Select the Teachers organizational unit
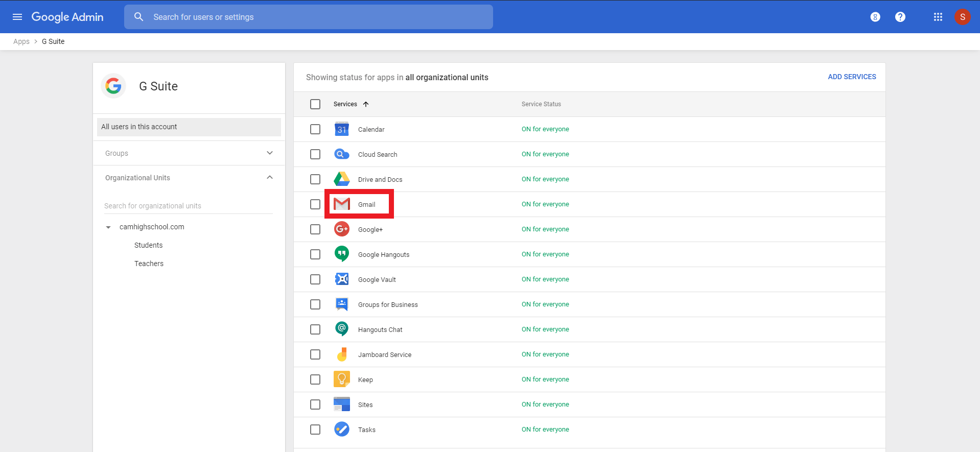Viewport: 980px width, 452px height. 149,264
